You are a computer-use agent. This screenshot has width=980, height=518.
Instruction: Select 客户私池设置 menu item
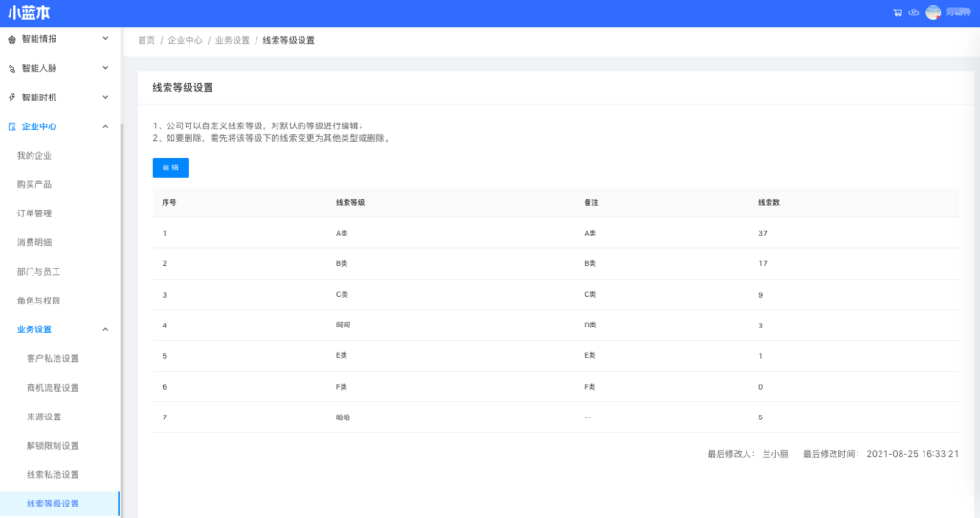53,359
